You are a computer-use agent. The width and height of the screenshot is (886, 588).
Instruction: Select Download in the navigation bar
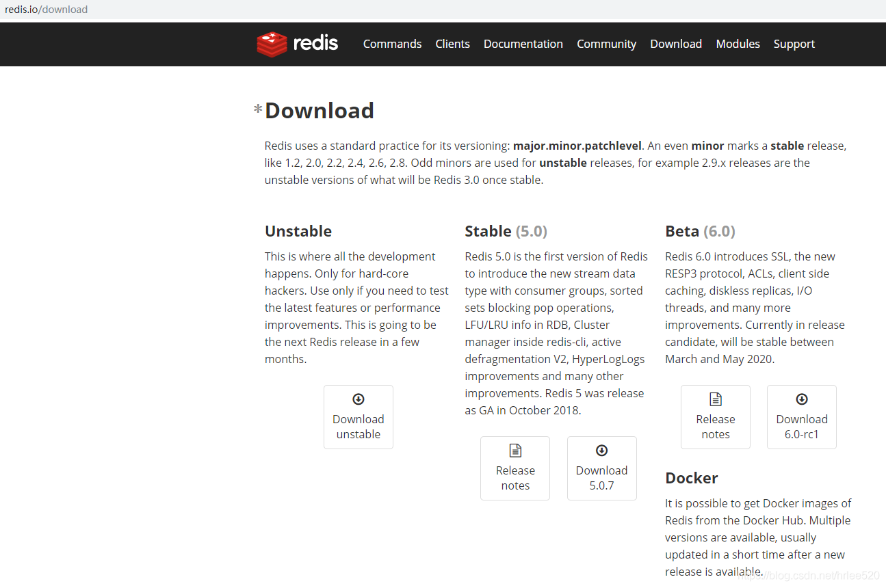pyautogui.click(x=676, y=44)
